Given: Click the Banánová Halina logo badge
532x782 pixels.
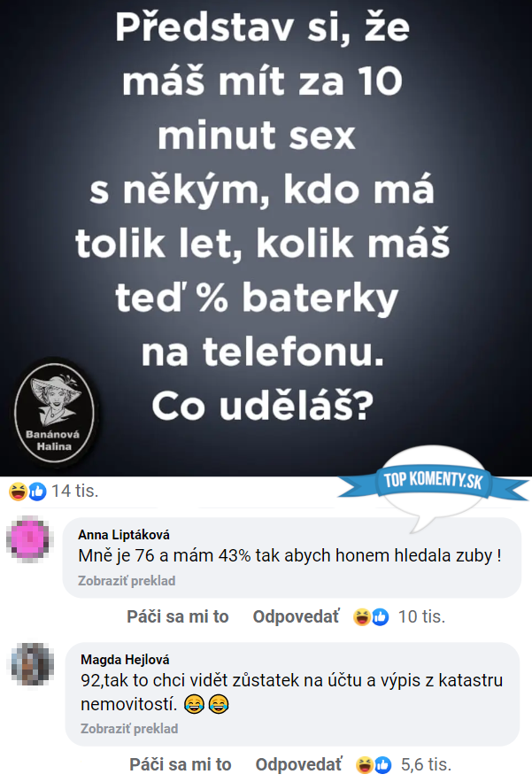Looking at the screenshot, I should (54, 414).
